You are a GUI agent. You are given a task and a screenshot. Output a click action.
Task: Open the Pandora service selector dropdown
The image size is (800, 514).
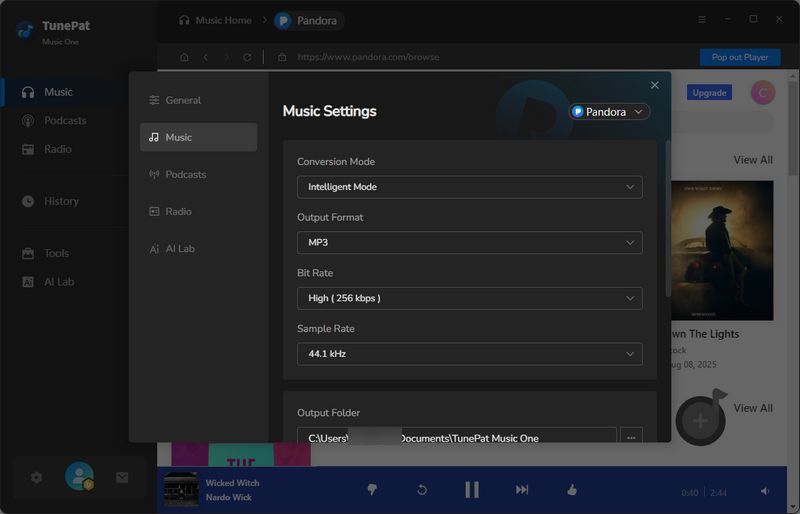[609, 112]
